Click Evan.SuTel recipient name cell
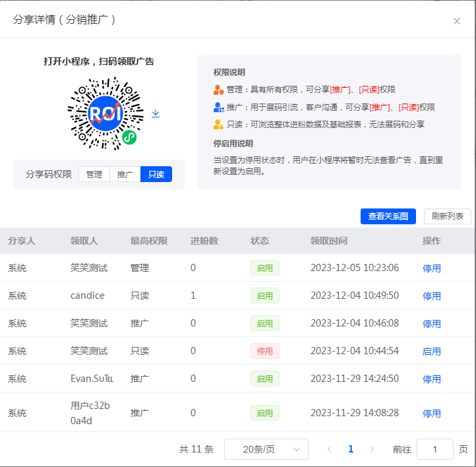The image size is (476, 467). click(92, 379)
